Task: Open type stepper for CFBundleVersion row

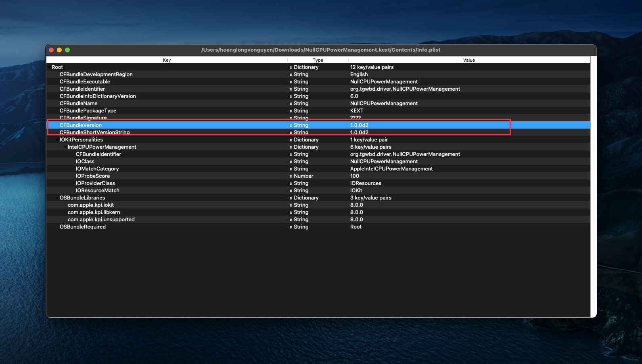Action: (x=291, y=125)
